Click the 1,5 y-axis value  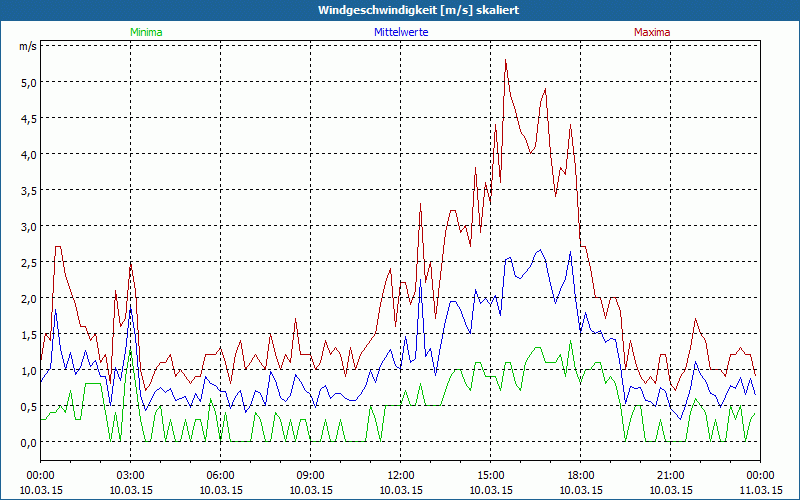pos(28,335)
